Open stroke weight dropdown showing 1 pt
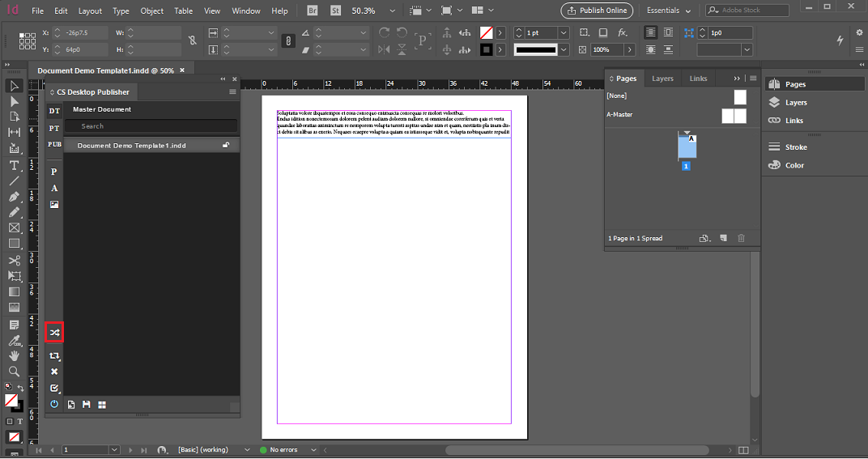Viewport: 868px width, 459px height. click(564, 32)
